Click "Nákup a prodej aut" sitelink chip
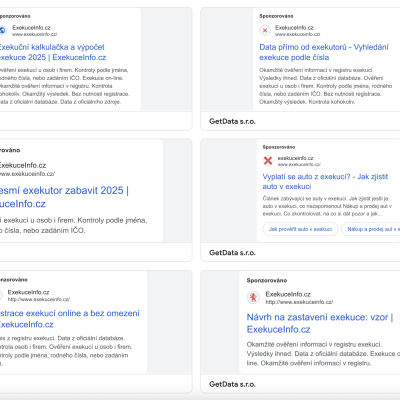The image size is (400, 400). pos(371,229)
